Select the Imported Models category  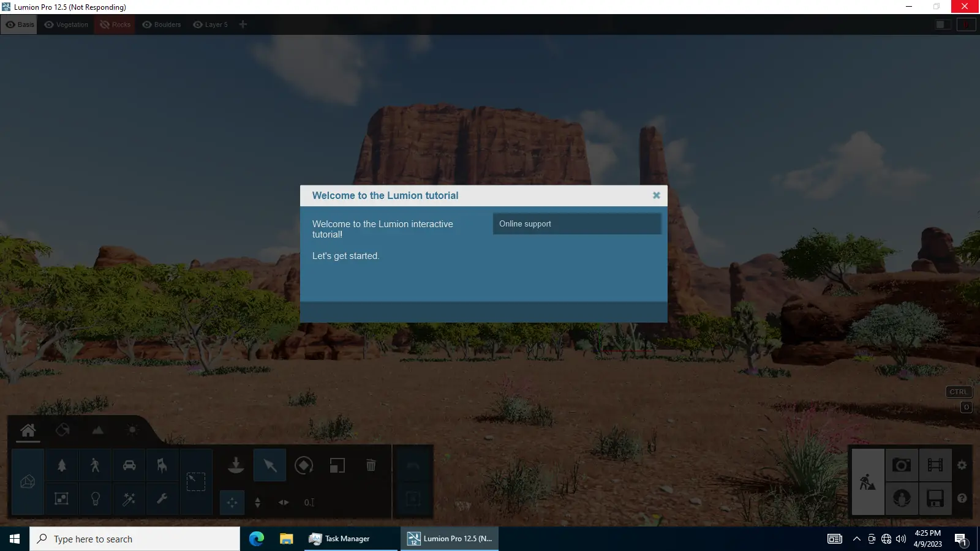coord(28,482)
